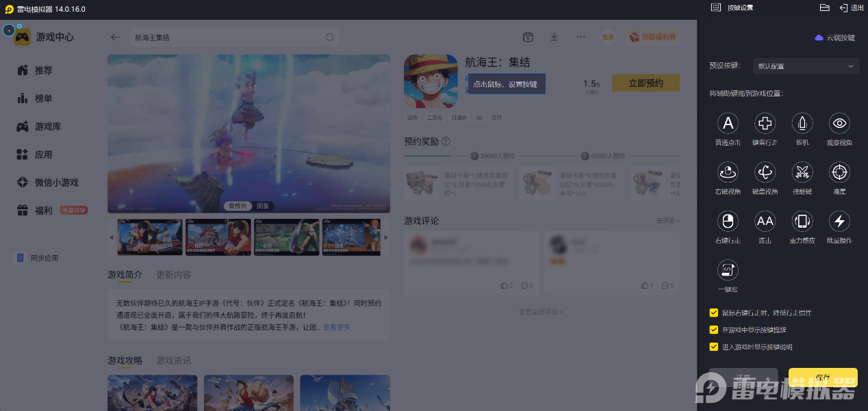Click the yellow 保存 save button

(x=823, y=377)
